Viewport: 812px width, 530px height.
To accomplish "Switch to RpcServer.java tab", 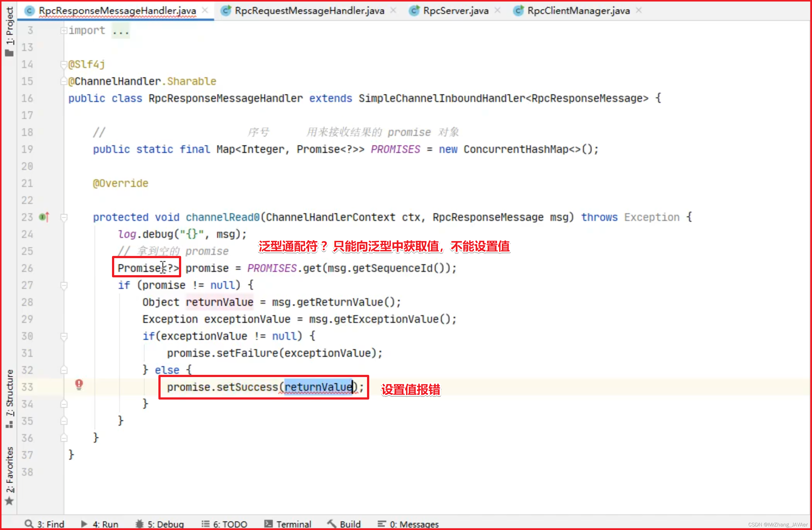I will (x=455, y=11).
